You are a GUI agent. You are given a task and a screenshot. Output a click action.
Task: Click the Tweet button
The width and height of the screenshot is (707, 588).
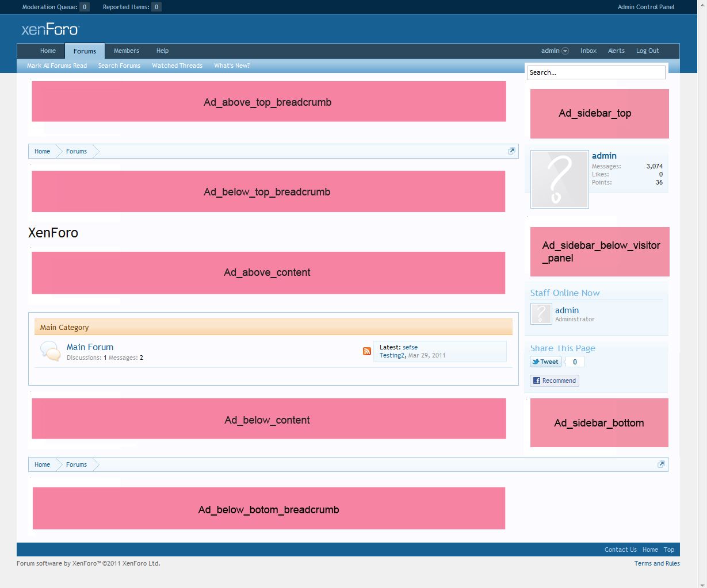545,362
